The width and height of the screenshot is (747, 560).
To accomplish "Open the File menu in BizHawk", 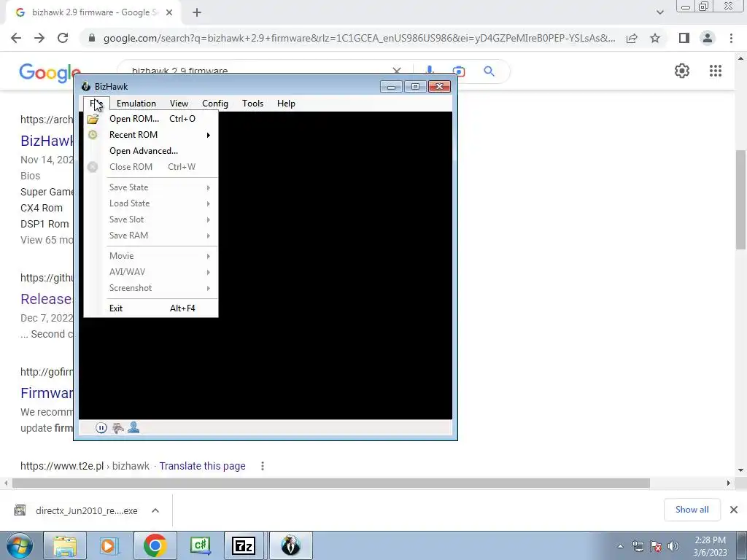I will coord(96,104).
